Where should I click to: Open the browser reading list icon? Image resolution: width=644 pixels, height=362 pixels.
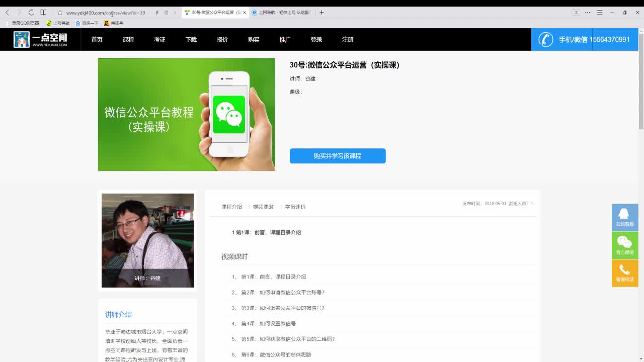[43, 12]
